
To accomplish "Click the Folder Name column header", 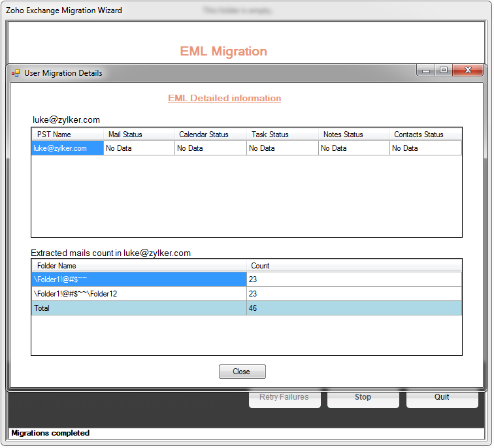I will 139,266.
